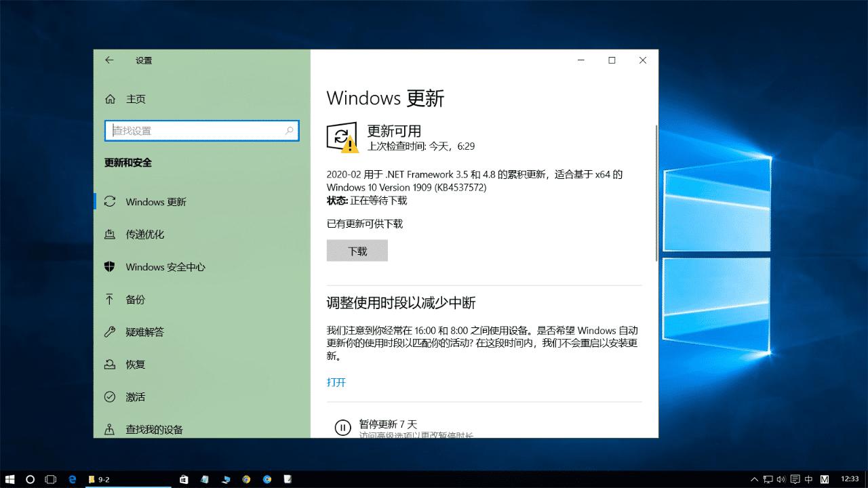Select 主页 with its house icon

(x=110, y=98)
